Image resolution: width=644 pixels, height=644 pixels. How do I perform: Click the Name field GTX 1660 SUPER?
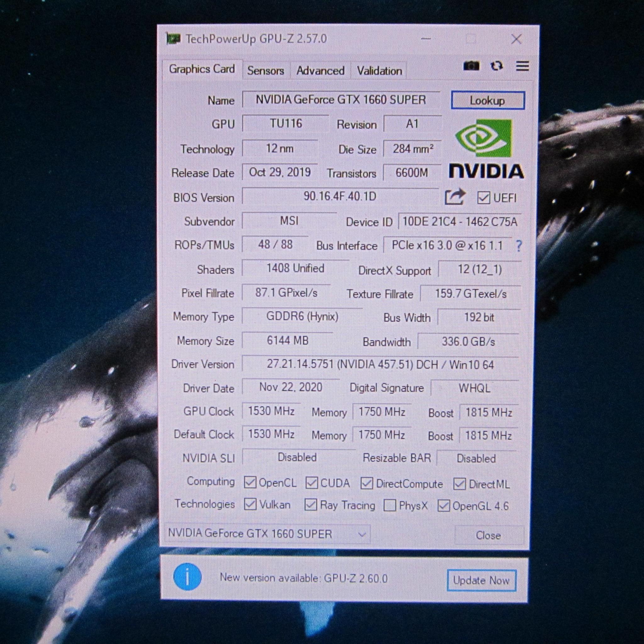pyautogui.click(x=341, y=99)
